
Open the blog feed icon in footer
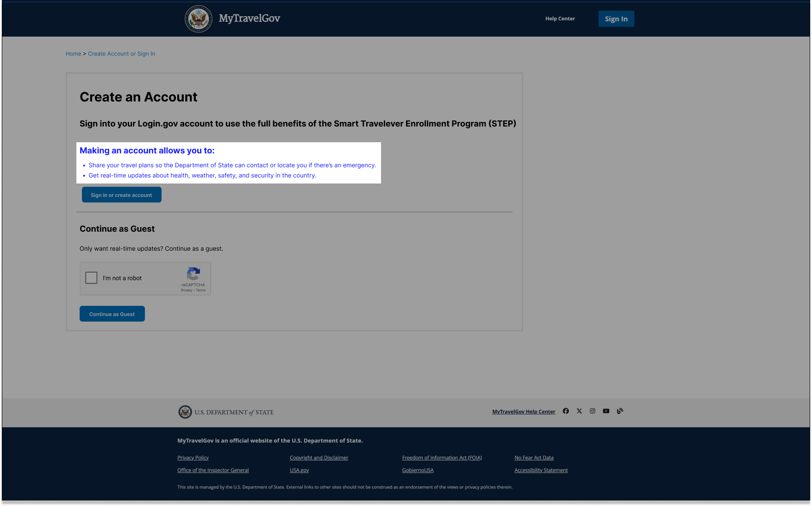pyautogui.click(x=620, y=411)
